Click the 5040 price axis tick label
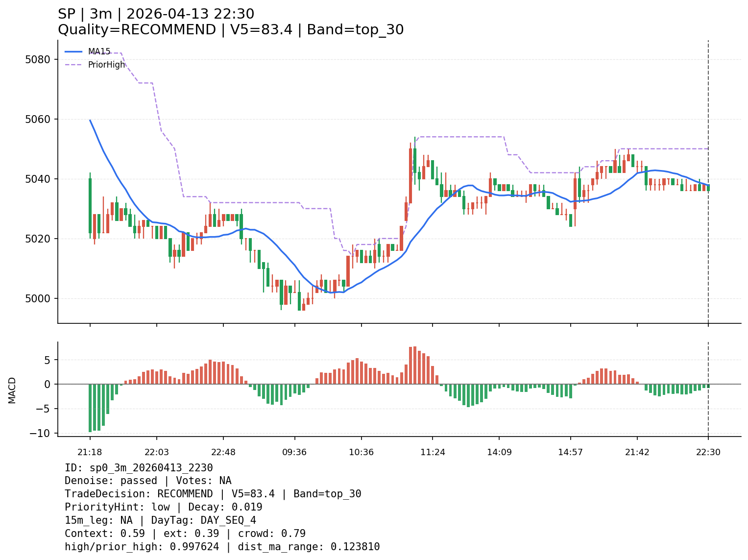The height and width of the screenshot is (560, 748). pyautogui.click(x=37, y=179)
